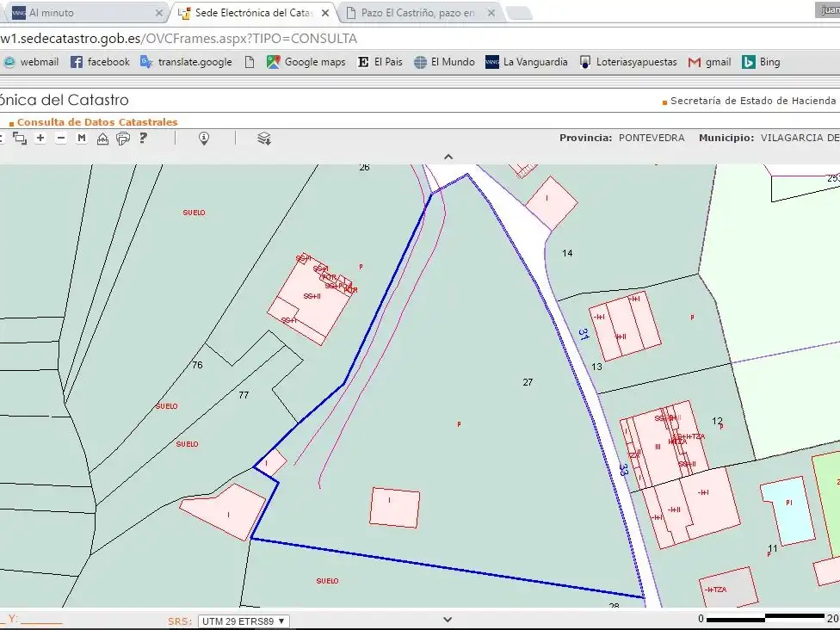Click the Municipio label
Image resolution: width=840 pixels, height=630 pixels.
[726, 138]
